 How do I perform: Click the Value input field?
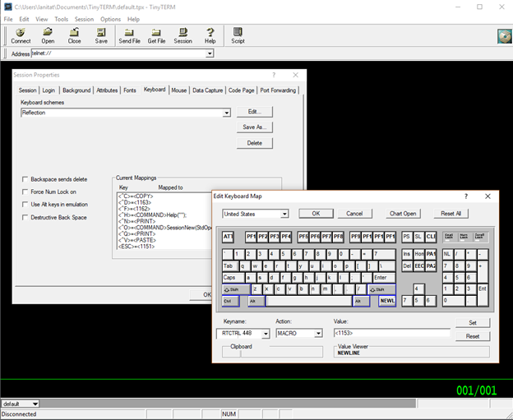pos(391,334)
